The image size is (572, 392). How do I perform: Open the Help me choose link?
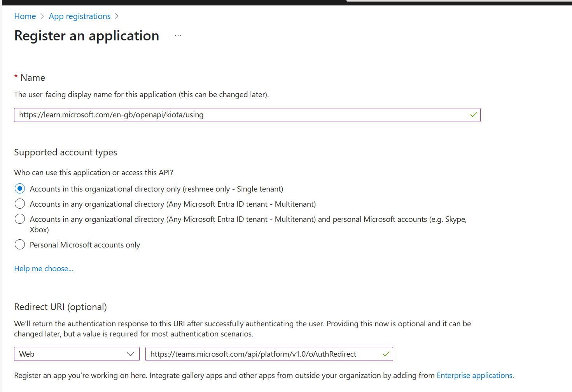click(44, 268)
